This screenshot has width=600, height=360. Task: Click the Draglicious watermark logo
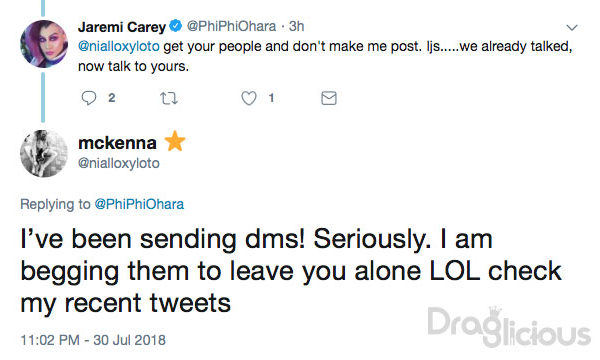click(x=509, y=327)
